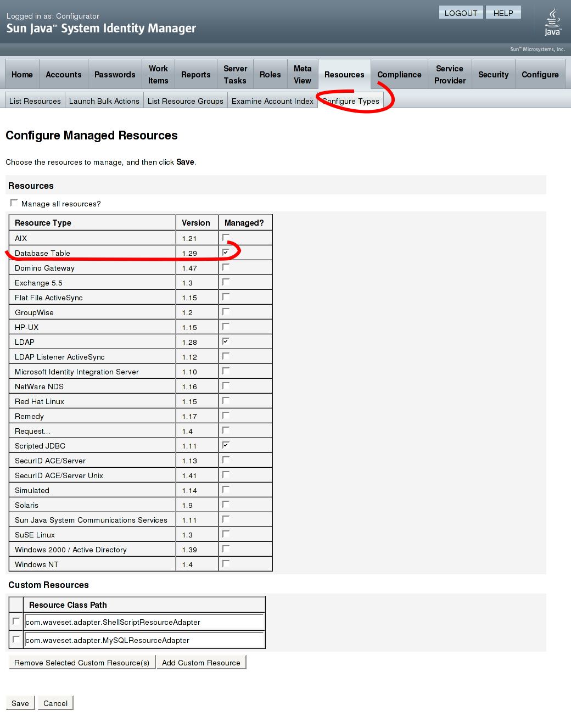Enable Sun Java System Communications Services checkbox

point(226,519)
